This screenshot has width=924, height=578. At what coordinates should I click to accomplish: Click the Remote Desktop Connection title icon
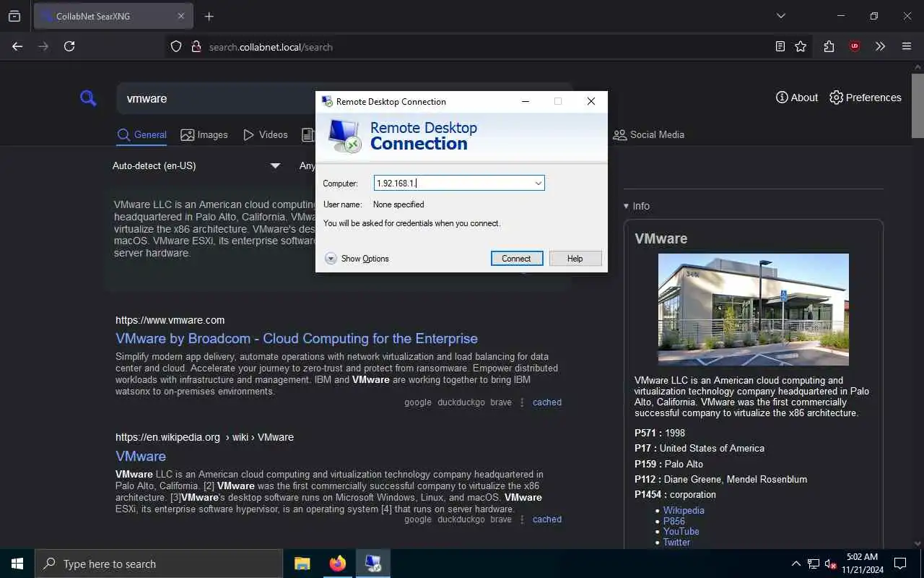[327, 101]
